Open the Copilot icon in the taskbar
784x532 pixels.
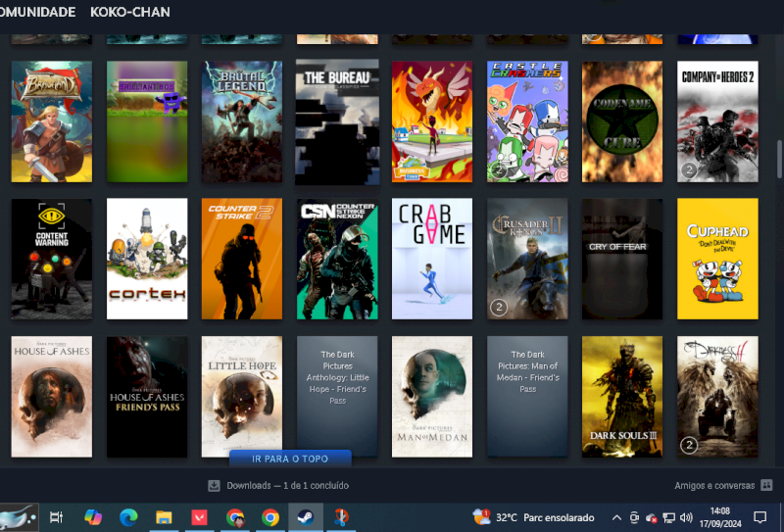93,517
